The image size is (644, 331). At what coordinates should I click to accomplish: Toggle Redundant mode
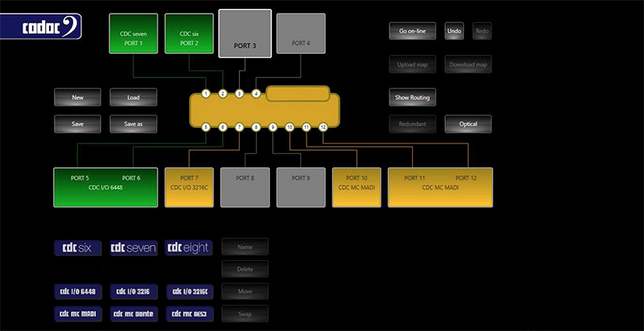coord(412,124)
